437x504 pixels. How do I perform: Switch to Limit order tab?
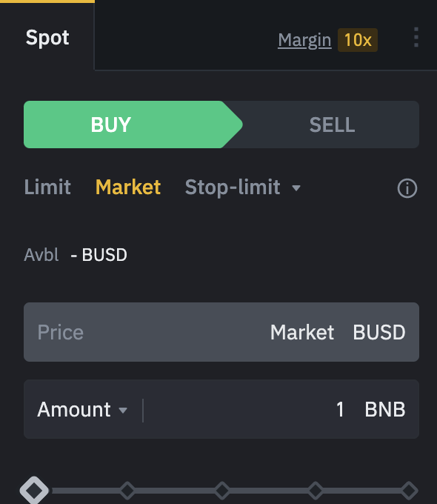tap(47, 188)
